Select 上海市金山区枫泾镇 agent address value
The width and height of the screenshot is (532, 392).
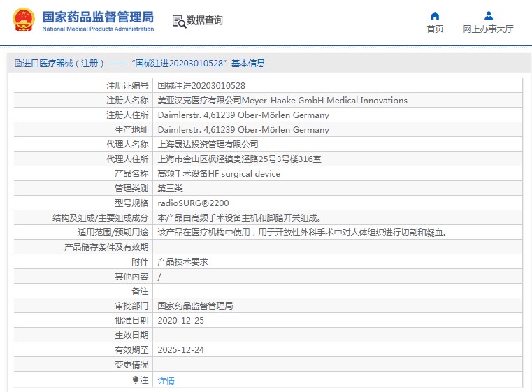[x=239, y=159]
